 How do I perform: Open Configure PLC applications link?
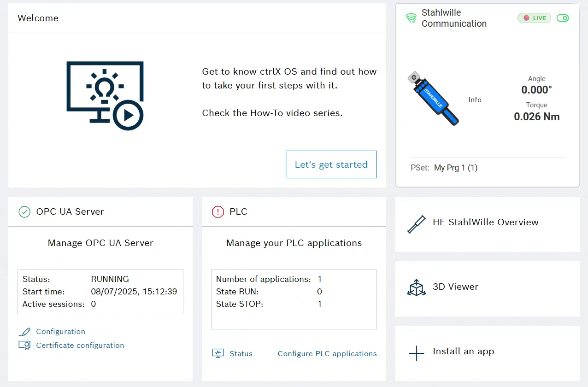(327, 354)
